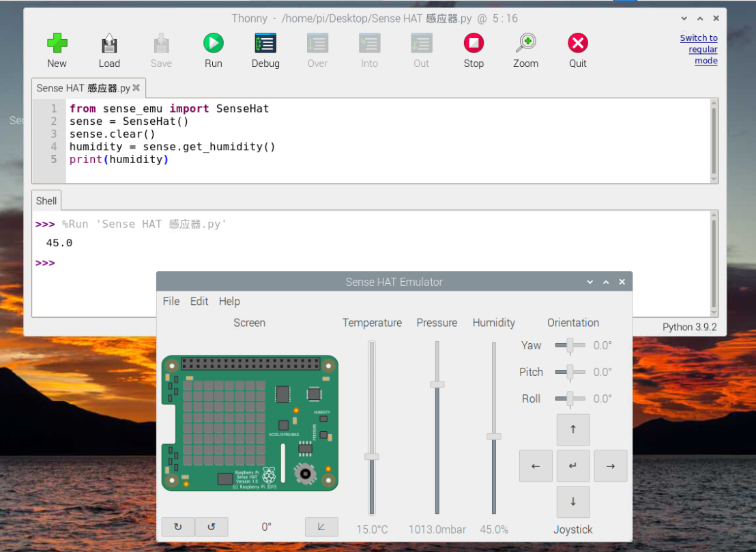Click joystick center enter button
756x552 pixels.
pyautogui.click(x=572, y=466)
